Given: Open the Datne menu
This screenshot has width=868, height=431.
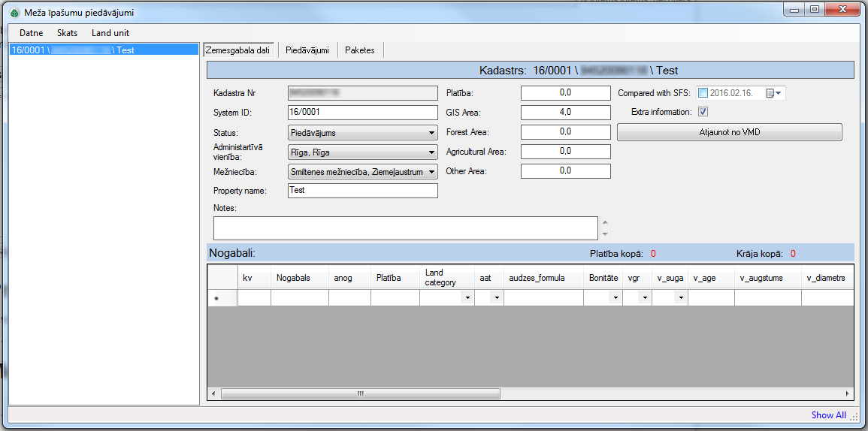Looking at the screenshot, I should click(31, 33).
